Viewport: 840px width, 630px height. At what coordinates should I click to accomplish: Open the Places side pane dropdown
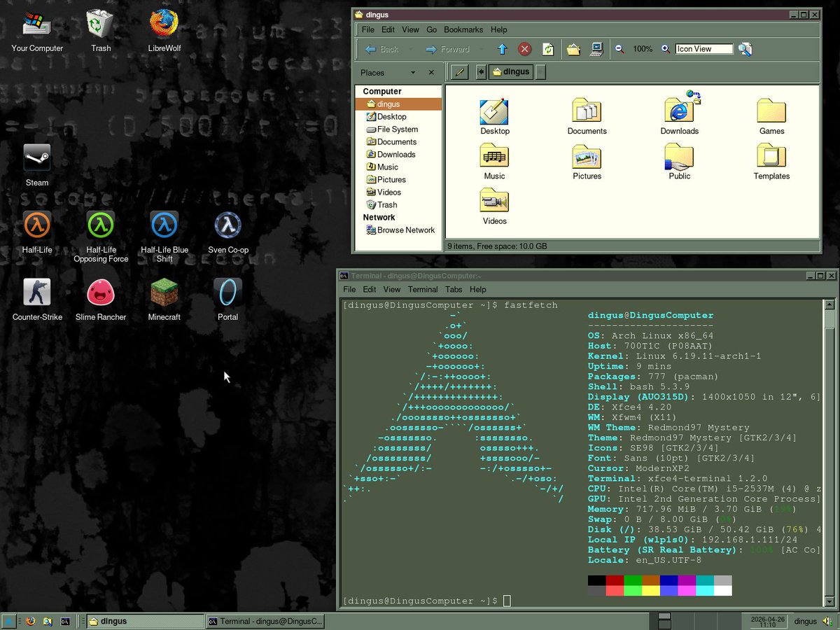pyautogui.click(x=413, y=73)
